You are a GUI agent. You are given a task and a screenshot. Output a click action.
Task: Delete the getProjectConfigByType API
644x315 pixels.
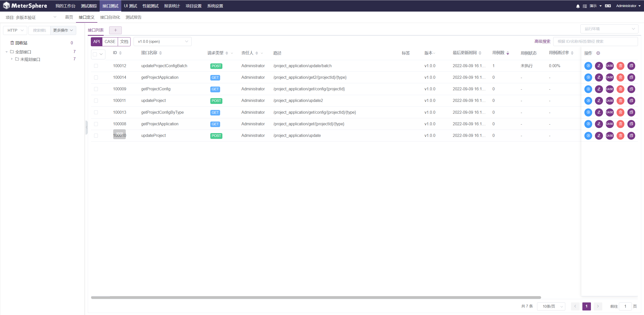click(x=621, y=112)
